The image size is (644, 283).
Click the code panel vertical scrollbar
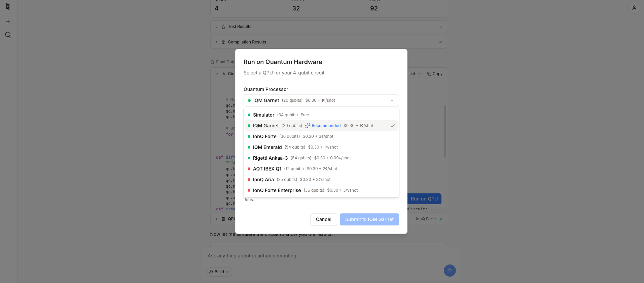click(x=445, y=131)
